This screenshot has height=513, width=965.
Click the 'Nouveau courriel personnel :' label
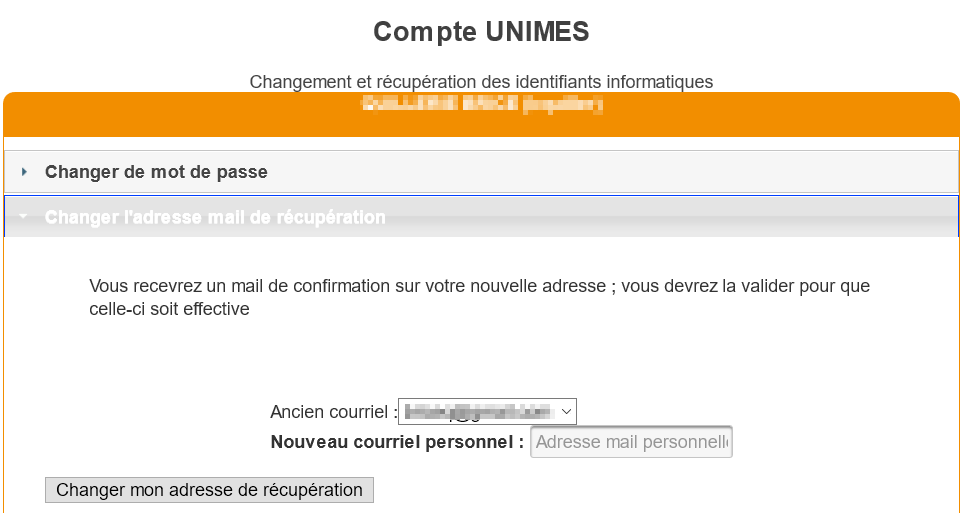pyautogui.click(x=397, y=442)
